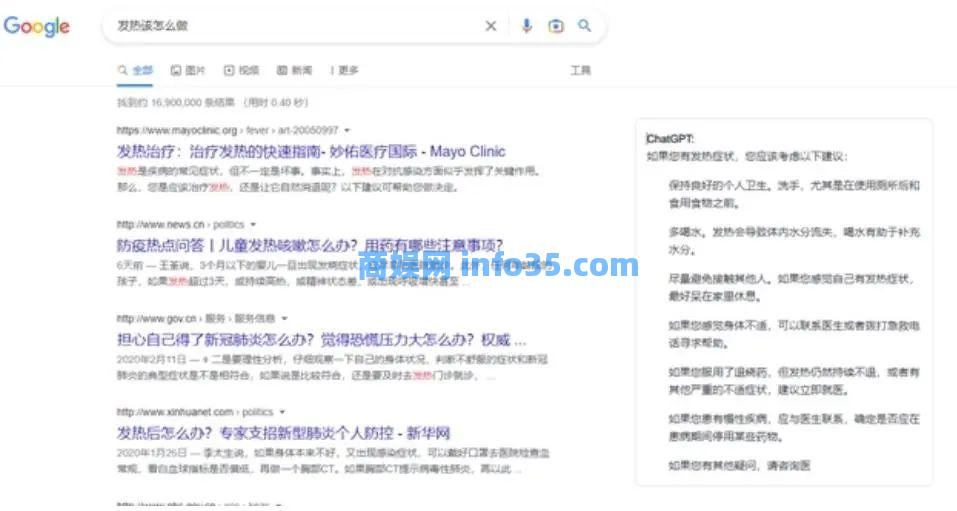Expand the gov.cn URL dropdown arrow
The height and width of the screenshot is (511, 957).
284,318
